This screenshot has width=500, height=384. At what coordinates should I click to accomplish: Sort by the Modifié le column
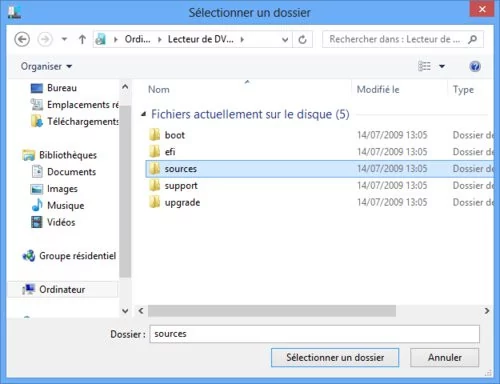pyautogui.click(x=378, y=89)
